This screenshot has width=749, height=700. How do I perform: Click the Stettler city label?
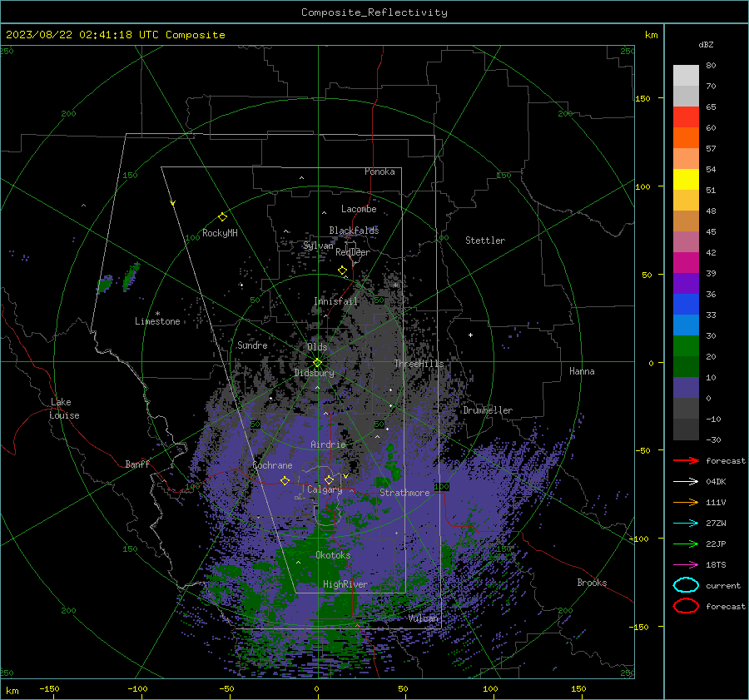[485, 241]
